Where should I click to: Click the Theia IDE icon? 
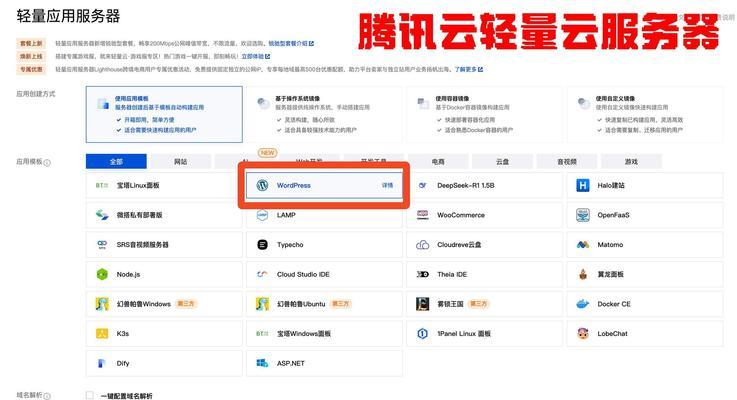click(423, 274)
